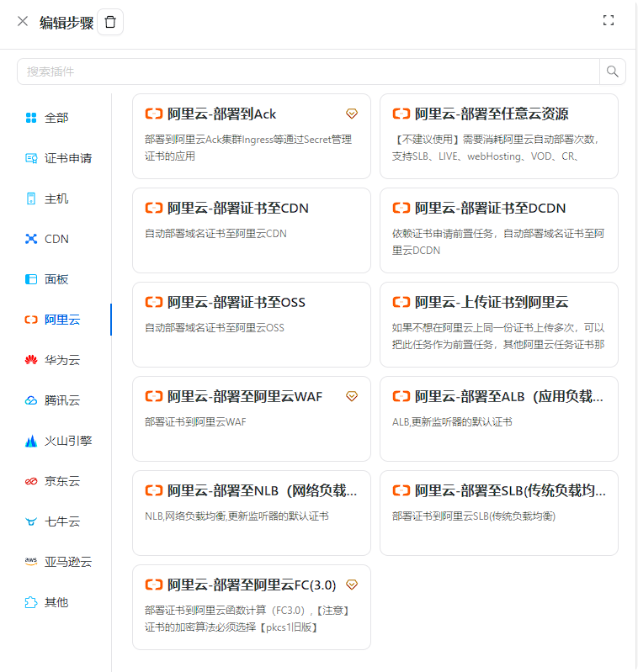Click the aws logo icon in sidebar
Viewport: 638px width, 672px height.
pos(31,562)
